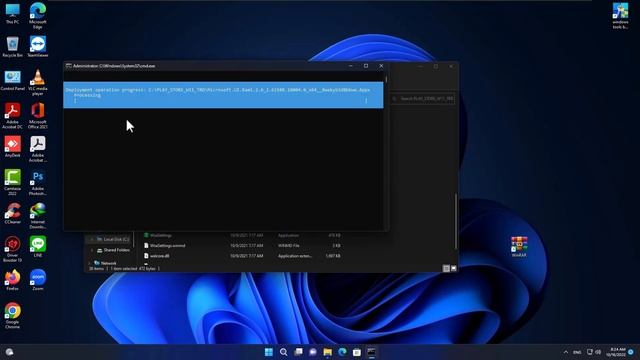Viewport: 640px width, 360px height.
Task: Open Adobe Acrobat shortcut beside AnyDesk
Action: pyautogui.click(x=38, y=149)
